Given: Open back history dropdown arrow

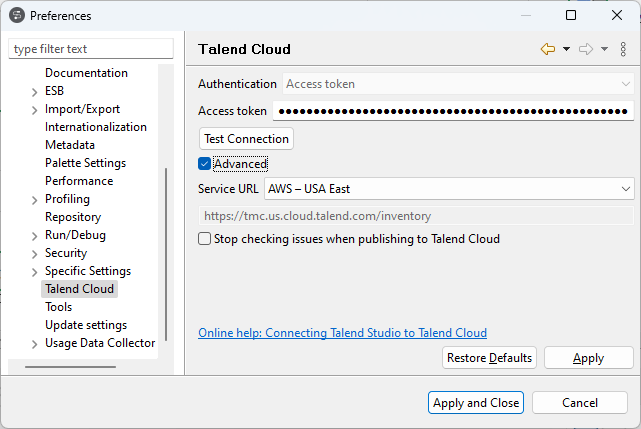Looking at the screenshot, I should click(566, 49).
